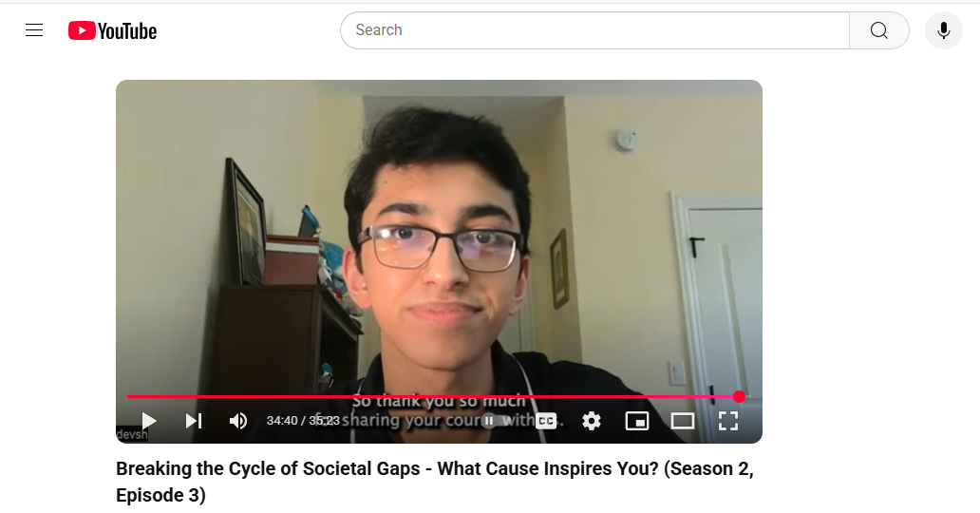Viewport: 980px width, 513px height.
Task: Switch to miniplayer mode
Action: pyautogui.click(x=637, y=421)
